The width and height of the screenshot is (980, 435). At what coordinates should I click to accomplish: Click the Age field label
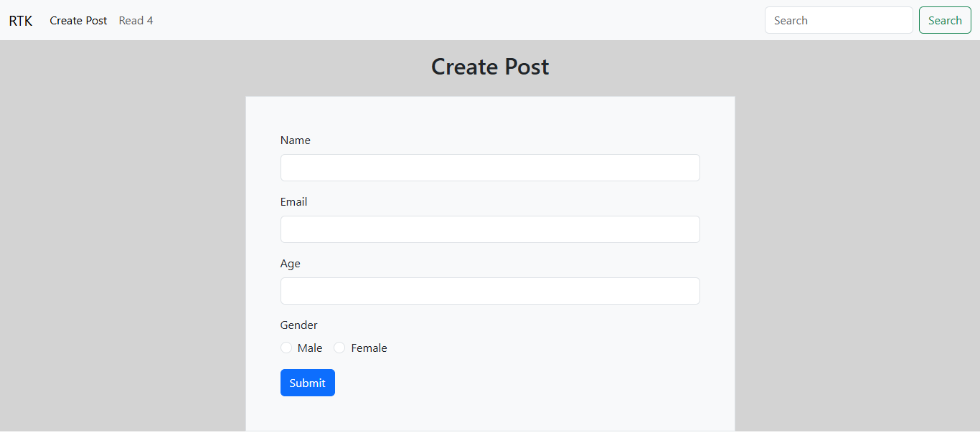(x=290, y=264)
